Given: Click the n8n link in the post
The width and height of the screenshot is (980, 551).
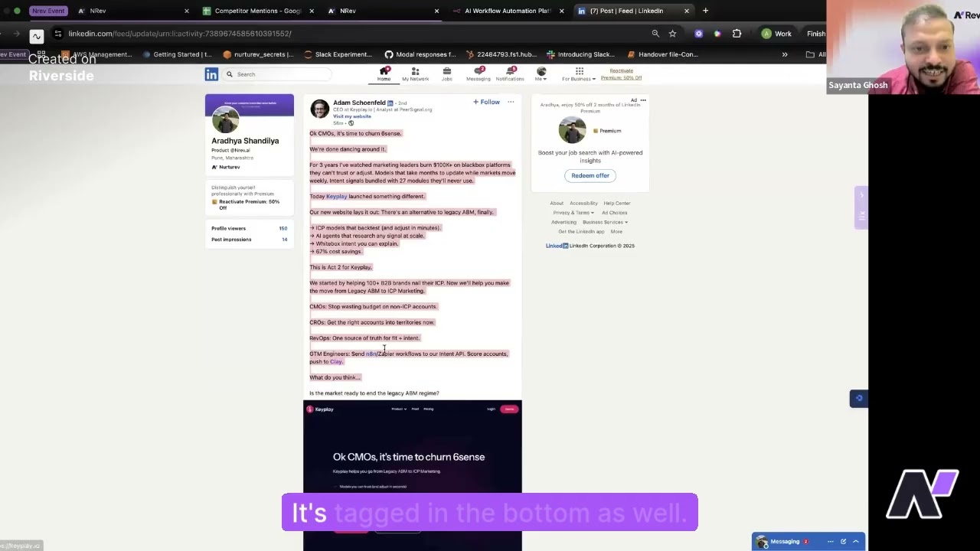Looking at the screenshot, I should pos(371,354).
